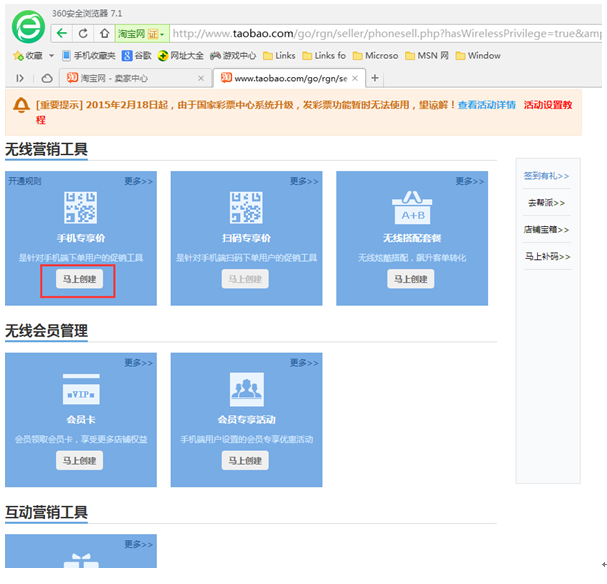607x584 pixels.
Task: Click 马上创建 under 扫码专享价
Action: point(245,279)
